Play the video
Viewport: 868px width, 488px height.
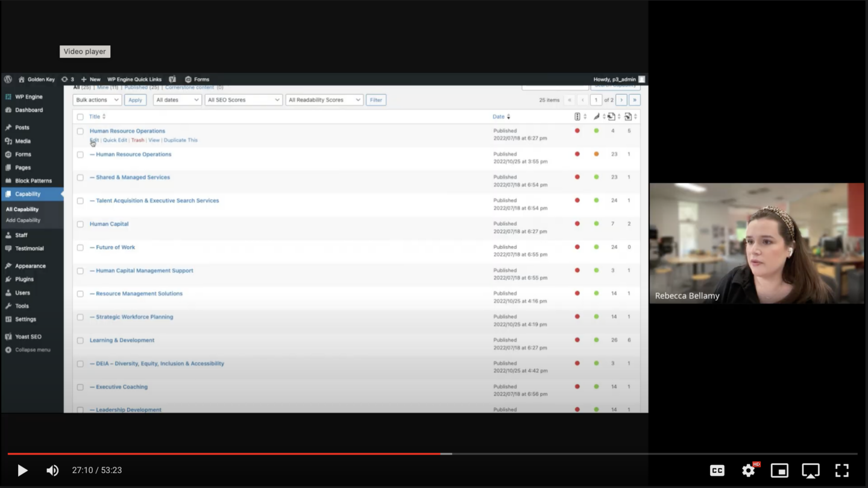[22, 471]
